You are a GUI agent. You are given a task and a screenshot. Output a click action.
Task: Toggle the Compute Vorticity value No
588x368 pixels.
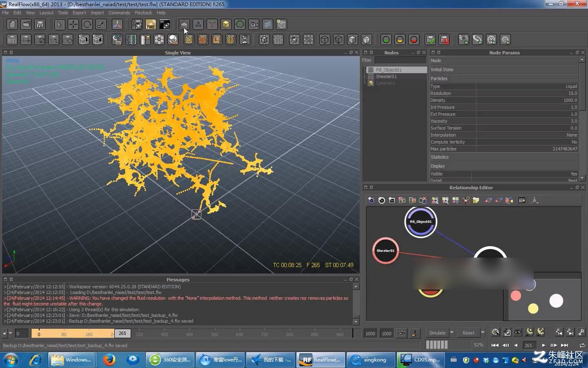(527, 142)
